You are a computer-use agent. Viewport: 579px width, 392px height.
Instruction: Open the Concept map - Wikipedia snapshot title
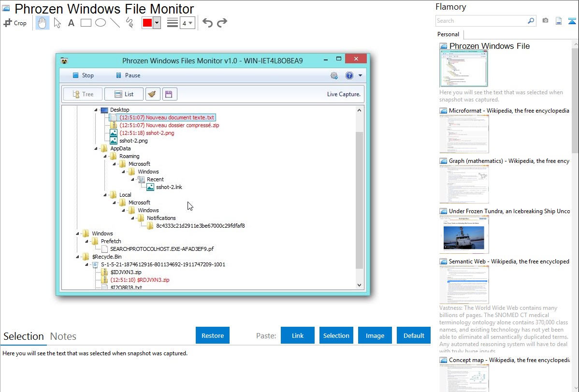click(509, 360)
